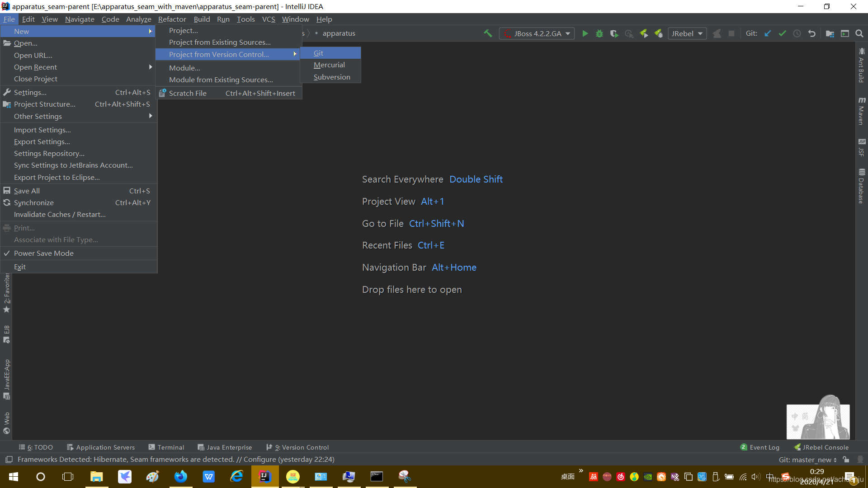Open the Application Servers tool window
The image size is (868, 488).
pyautogui.click(x=101, y=447)
